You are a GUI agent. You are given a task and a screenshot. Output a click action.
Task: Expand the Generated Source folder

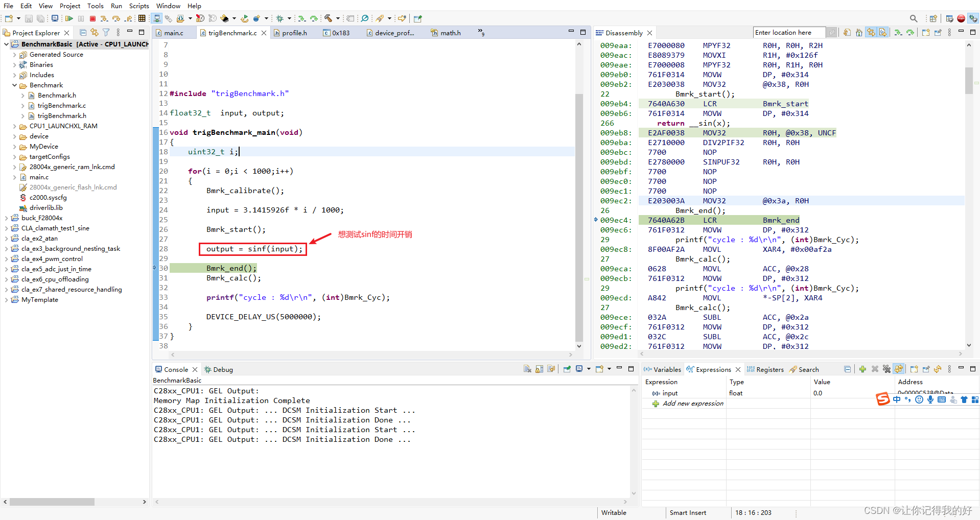click(x=14, y=55)
